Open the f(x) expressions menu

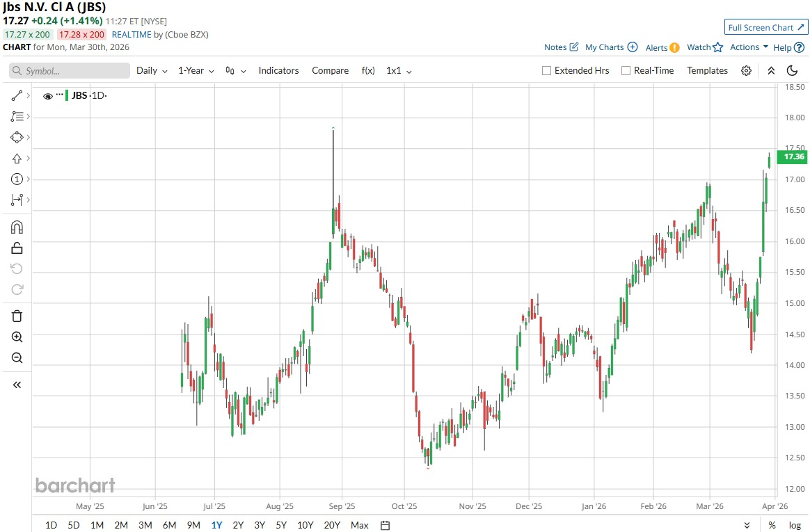tap(368, 71)
